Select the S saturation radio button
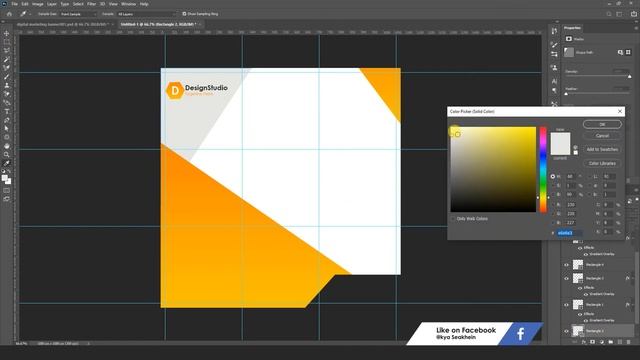This screenshot has height=360, width=640. (x=553, y=185)
